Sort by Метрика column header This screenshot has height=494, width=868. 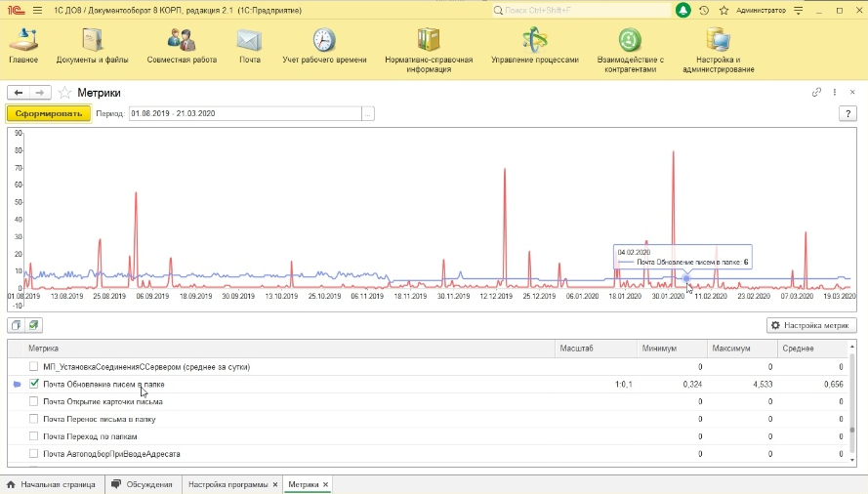[x=288, y=349]
